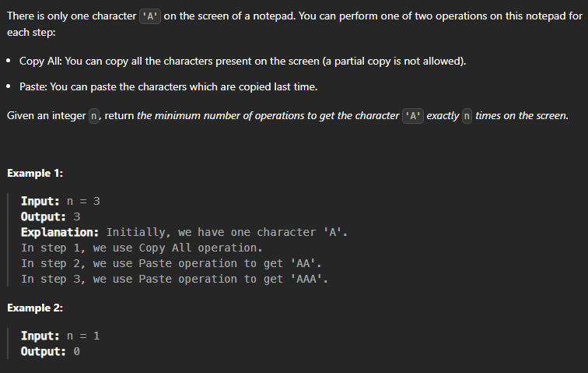This screenshot has width=588, height=373.
Task: Click the step 3 line producing 'AAA'
Action: point(175,279)
